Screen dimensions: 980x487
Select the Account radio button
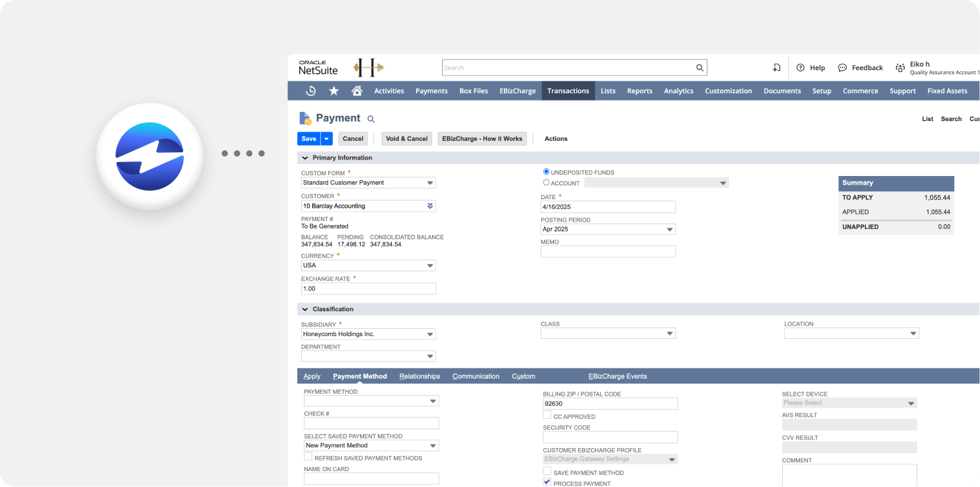(x=547, y=183)
